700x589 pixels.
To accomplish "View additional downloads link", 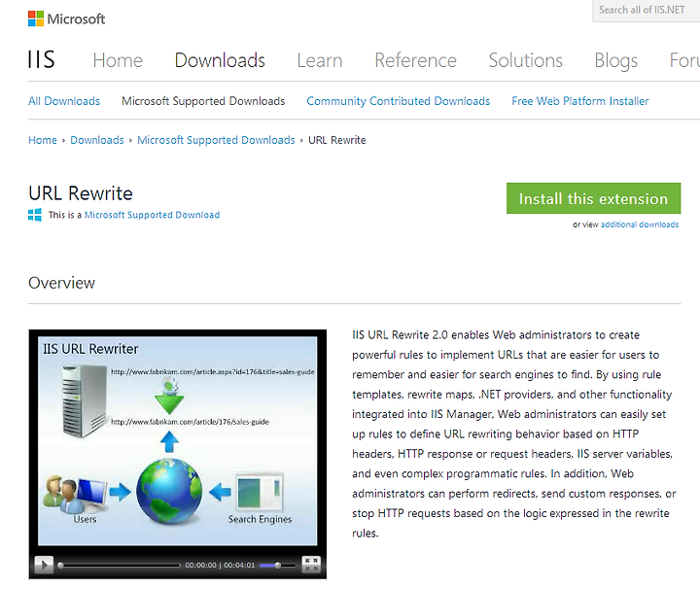I will tap(640, 225).
